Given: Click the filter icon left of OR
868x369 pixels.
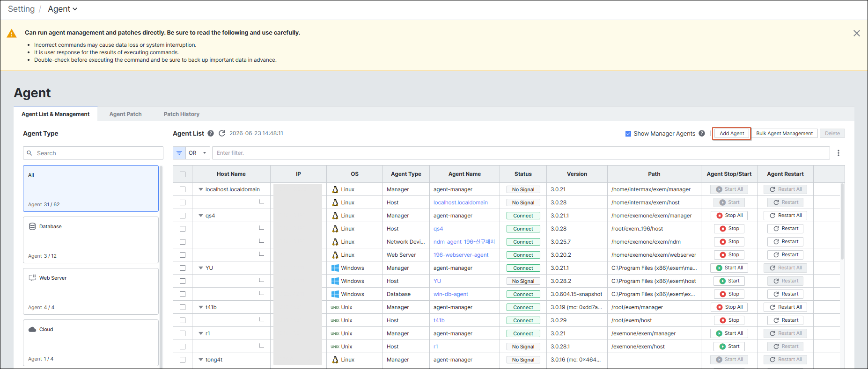Looking at the screenshot, I should coord(179,153).
